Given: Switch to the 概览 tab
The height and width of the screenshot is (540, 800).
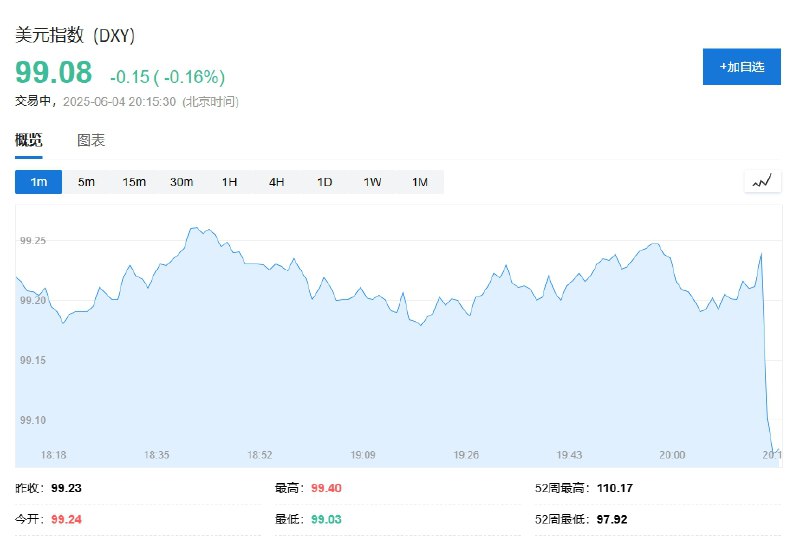Looking at the screenshot, I should 29,140.
